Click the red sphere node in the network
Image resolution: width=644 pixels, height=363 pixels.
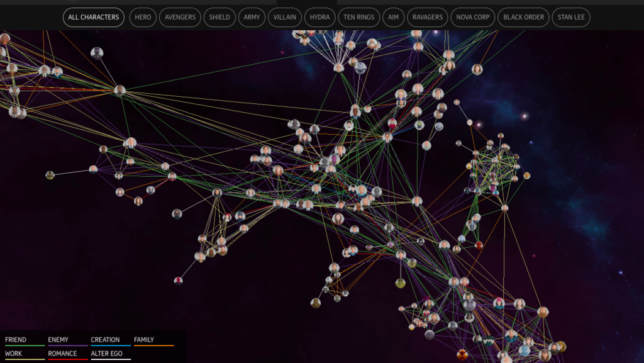[477, 244]
